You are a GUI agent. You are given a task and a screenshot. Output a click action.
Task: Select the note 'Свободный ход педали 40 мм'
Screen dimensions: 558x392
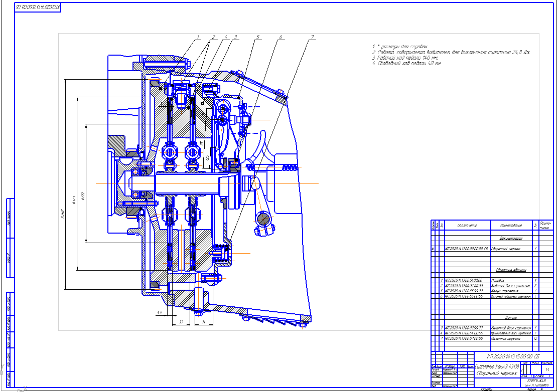point(407,63)
